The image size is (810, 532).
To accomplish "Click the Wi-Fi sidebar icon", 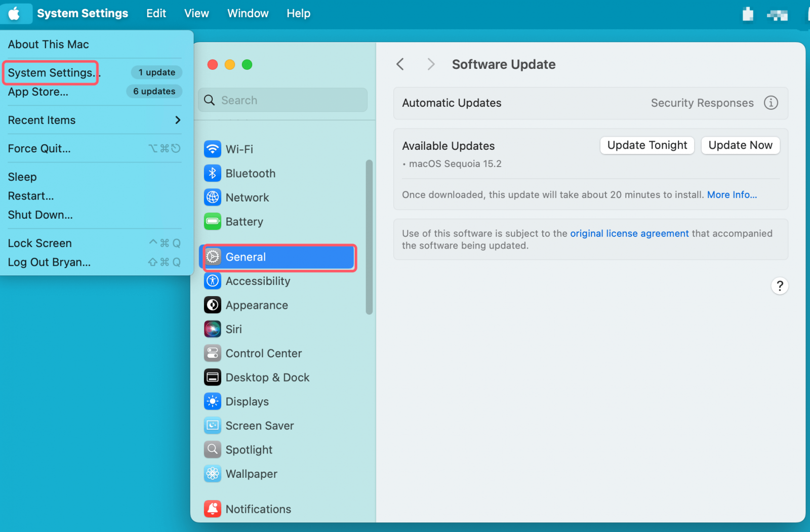I will coord(213,149).
